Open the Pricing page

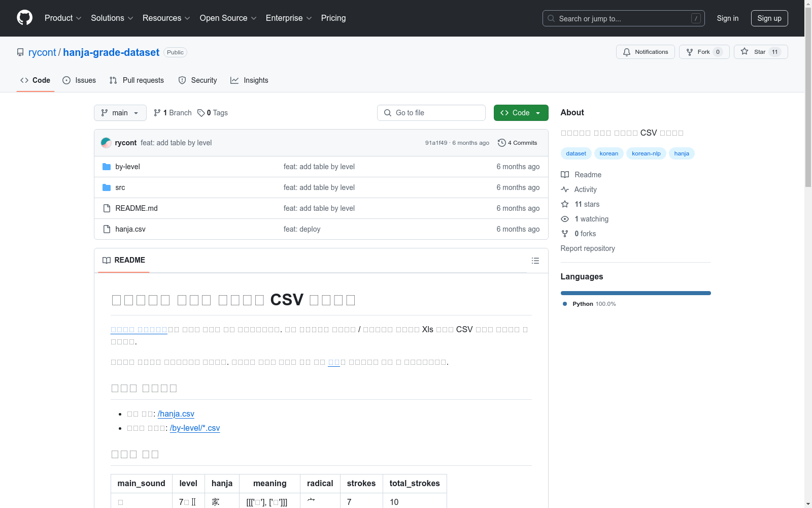tap(333, 18)
